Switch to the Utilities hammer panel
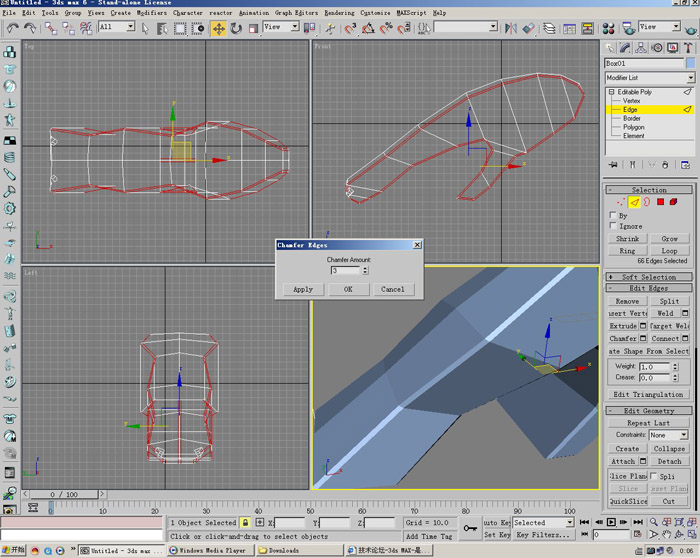This screenshot has width=700, height=558. [x=688, y=47]
